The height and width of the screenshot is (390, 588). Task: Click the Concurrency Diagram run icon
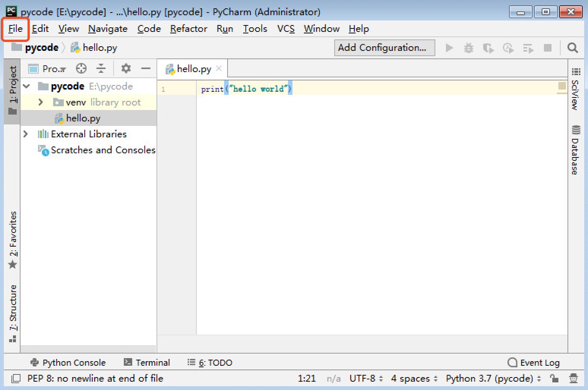coord(528,48)
